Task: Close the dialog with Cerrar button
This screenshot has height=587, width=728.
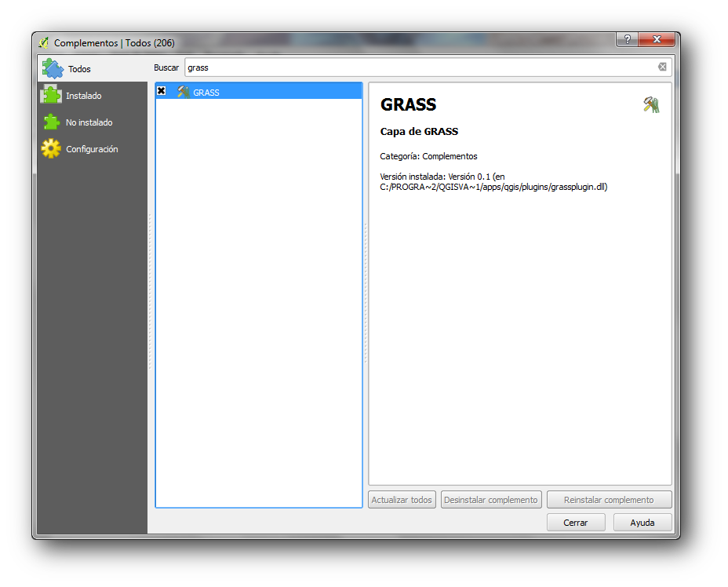Action: [576, 523]
